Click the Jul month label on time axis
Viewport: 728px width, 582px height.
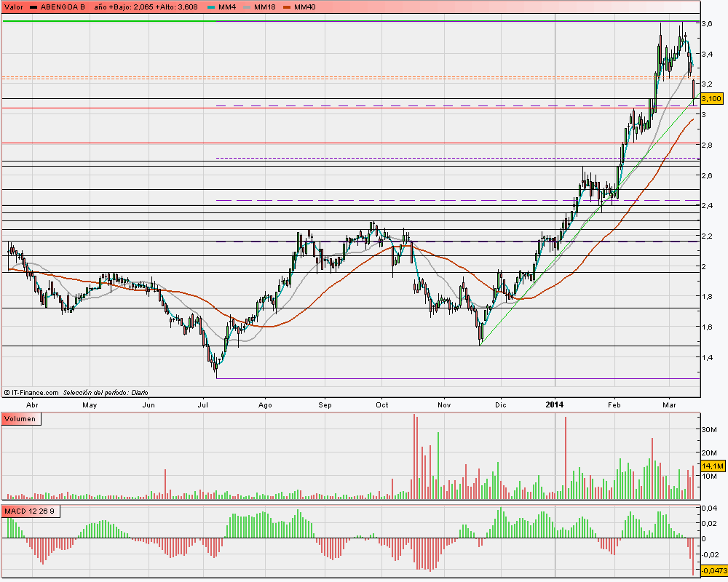[x=203, y=405]
